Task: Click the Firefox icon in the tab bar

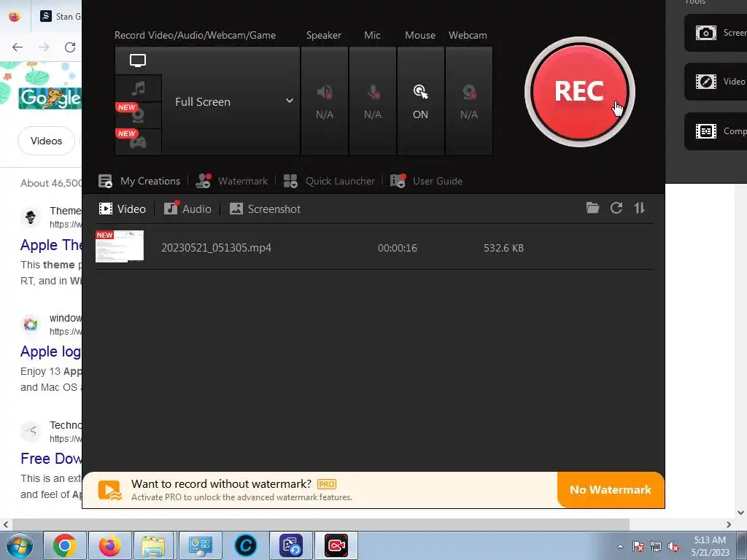Action: coord(15,17)
